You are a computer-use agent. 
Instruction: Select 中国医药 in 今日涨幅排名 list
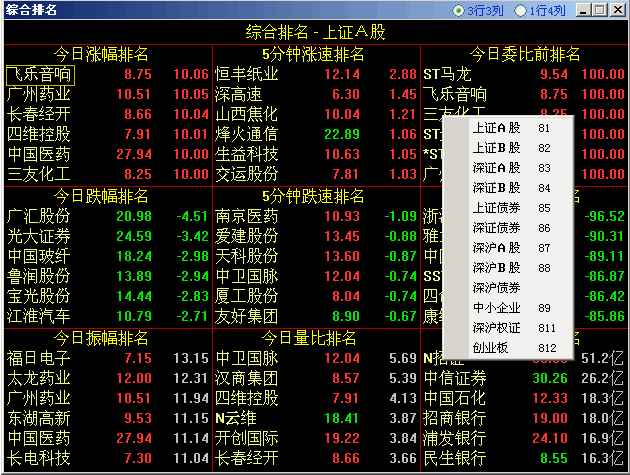point(108,154)
